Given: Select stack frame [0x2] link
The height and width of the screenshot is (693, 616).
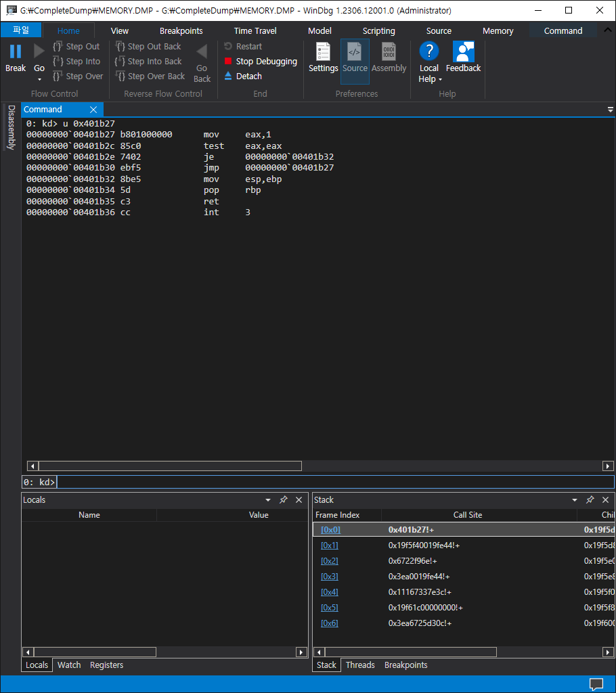Looking at the screenshot, I should [330, 561].
